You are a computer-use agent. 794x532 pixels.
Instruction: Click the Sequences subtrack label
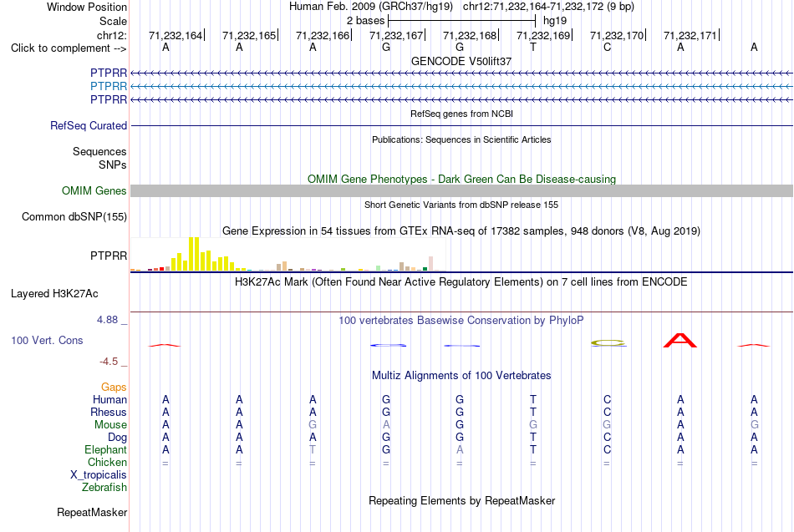(x=99, y=151)
